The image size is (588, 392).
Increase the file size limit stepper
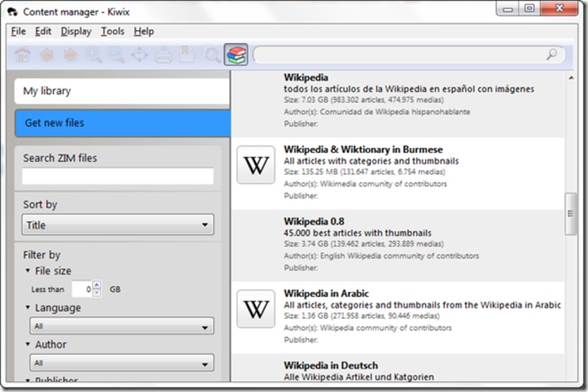coord(97,285)
